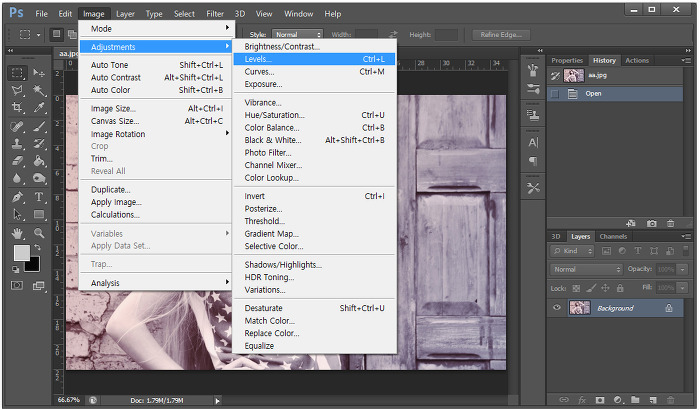Toggle lock transparent pixels
This screenshot has width=700, height=410.
pyautogui.click(x=576, y=289)
